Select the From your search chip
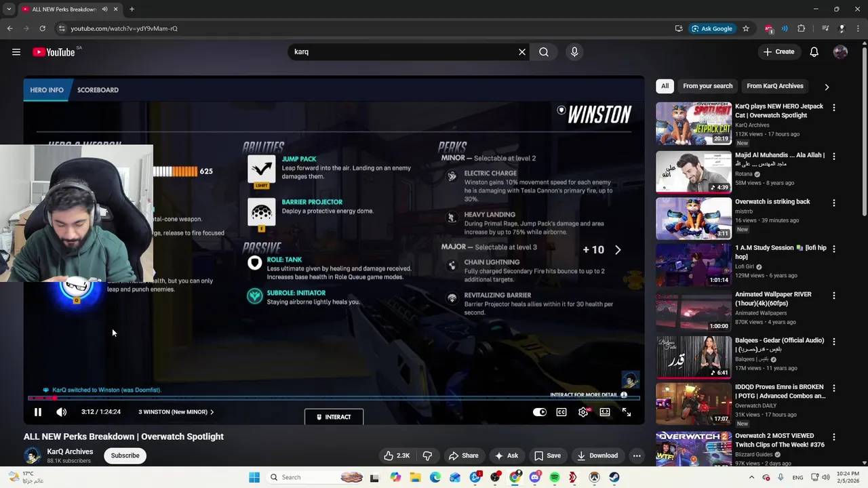The height and width of the screenshot is (488, 868). pyautogui.click(x=708, y=86)
